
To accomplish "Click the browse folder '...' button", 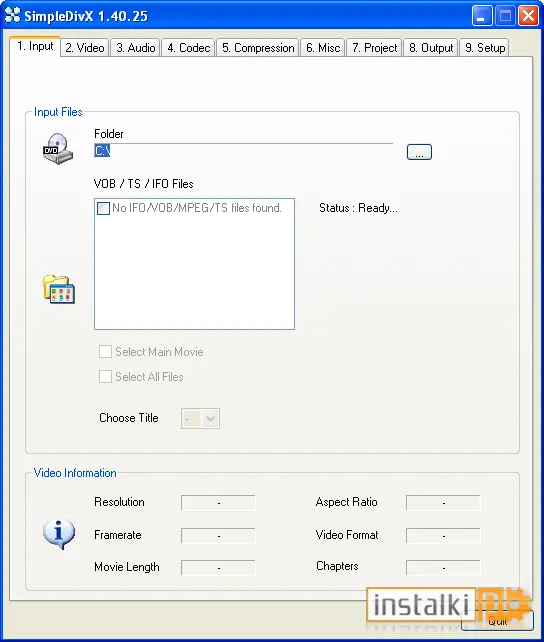I will coord(419,152).
